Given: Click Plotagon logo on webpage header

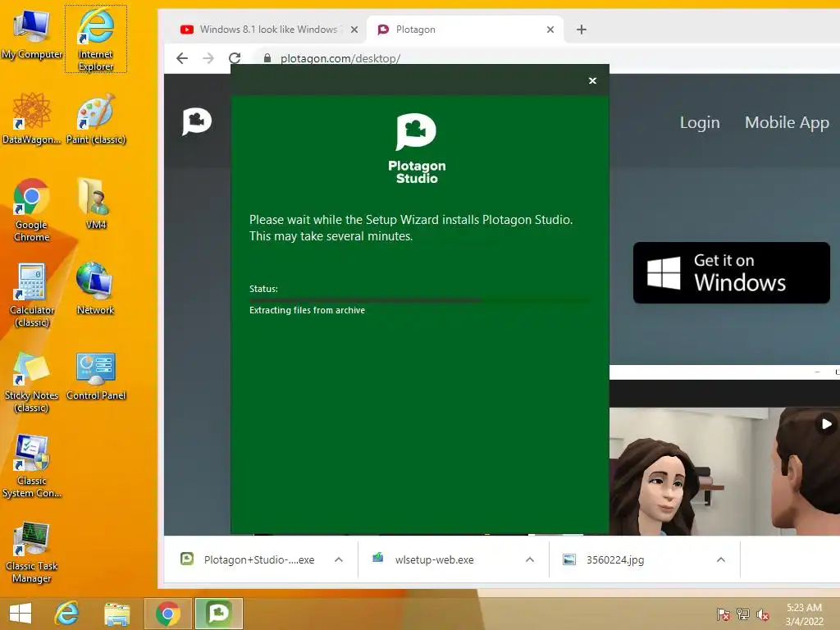Looking at the screenshot, I should [197, 121].
